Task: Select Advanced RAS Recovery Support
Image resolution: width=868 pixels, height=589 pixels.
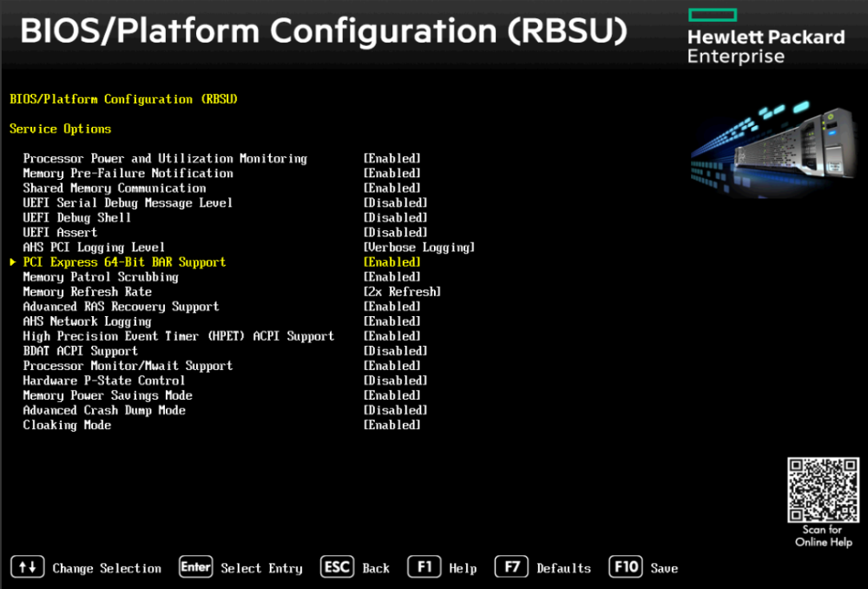Action: tap(122, 307)
